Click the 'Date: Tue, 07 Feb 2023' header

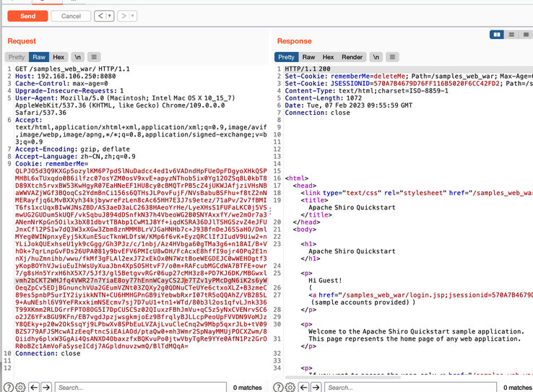348,105
